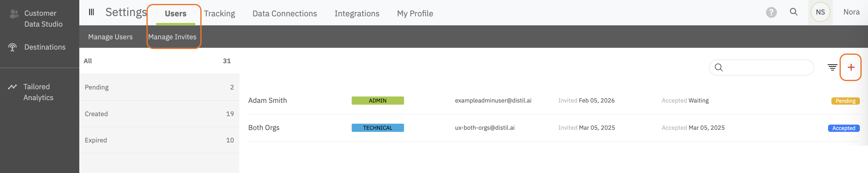Screen dimensions: 868x173
Task: Click the invites search input field
Action: (767, 68)
